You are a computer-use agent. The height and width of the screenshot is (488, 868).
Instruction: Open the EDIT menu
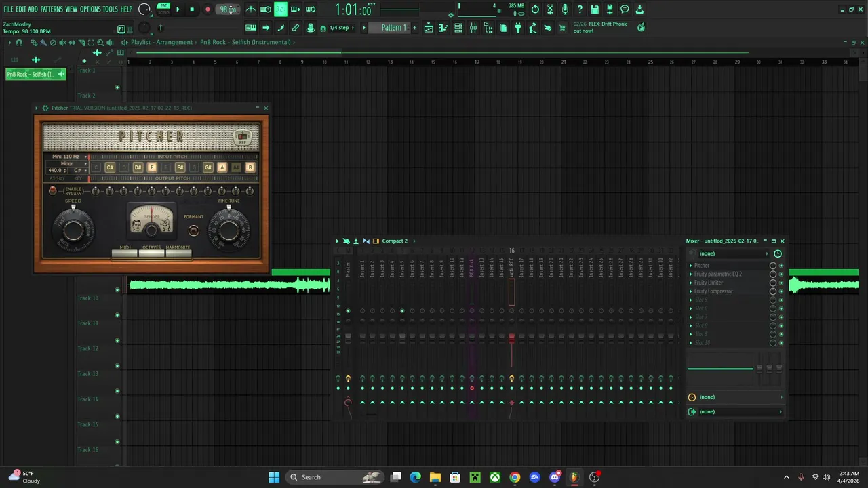tap(21, 9)
